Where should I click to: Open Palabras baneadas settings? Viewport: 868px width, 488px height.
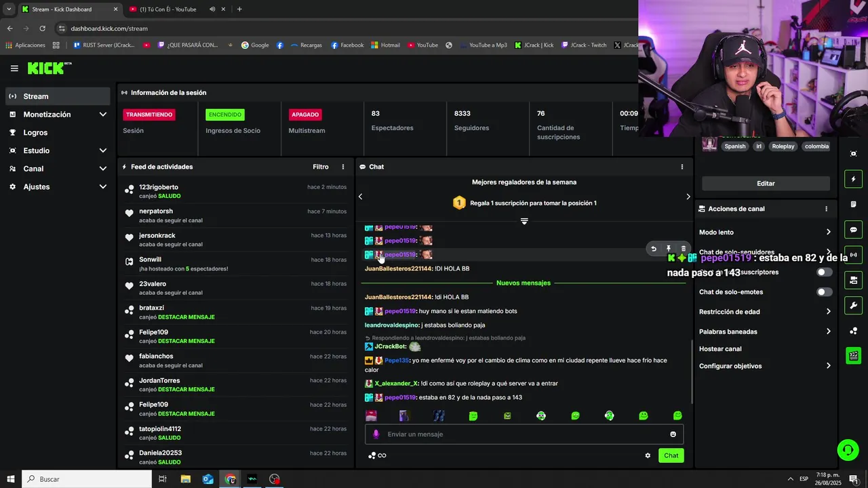(x=765, y=331)
